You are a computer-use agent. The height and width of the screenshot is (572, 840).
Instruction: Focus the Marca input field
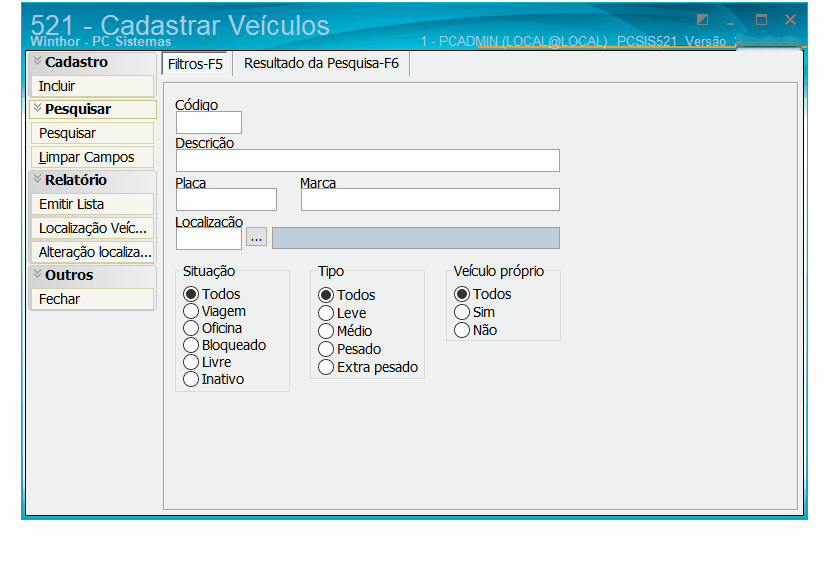430,200
